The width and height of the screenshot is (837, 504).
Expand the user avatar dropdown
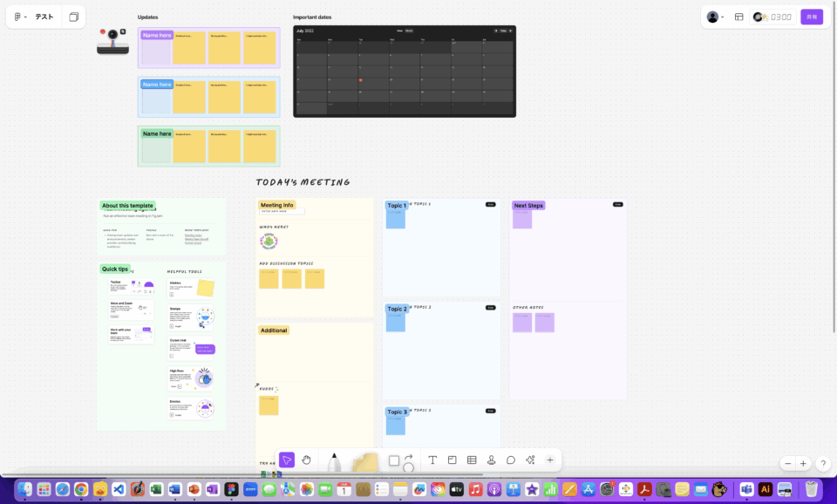point(716,17)
